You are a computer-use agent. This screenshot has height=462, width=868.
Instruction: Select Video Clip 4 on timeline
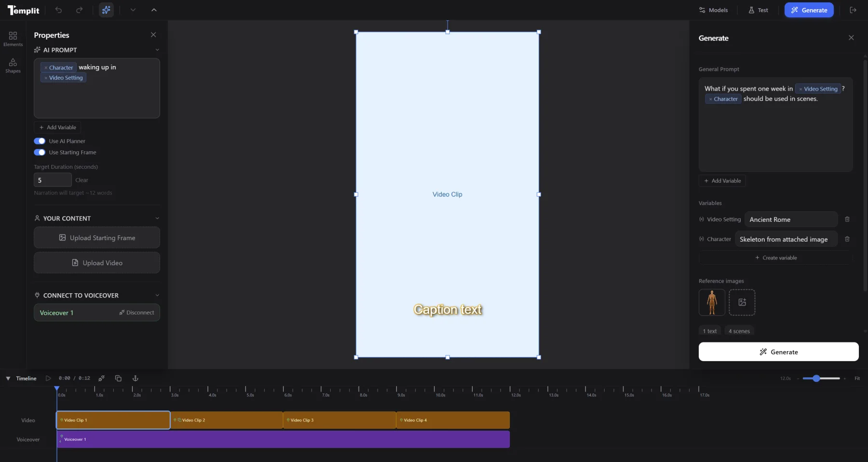click(453, 420)
